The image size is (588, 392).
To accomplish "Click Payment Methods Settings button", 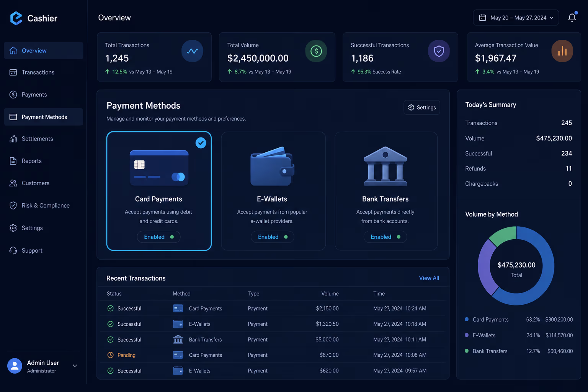I will click(x=422, y=108).
